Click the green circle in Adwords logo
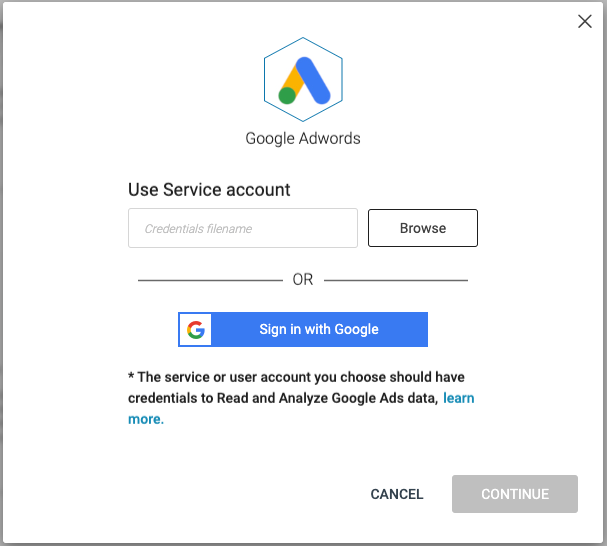607x546 pixels. tap(288, 95)
